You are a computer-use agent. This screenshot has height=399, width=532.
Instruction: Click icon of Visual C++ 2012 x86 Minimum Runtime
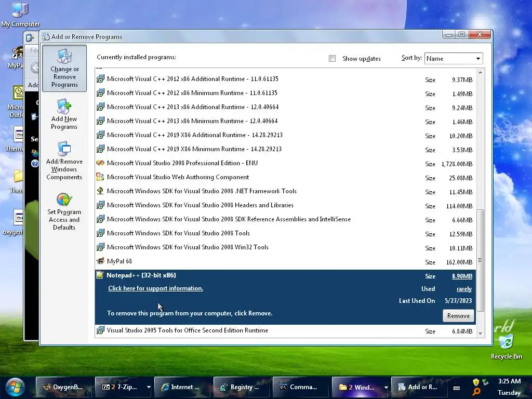[100, 92]
